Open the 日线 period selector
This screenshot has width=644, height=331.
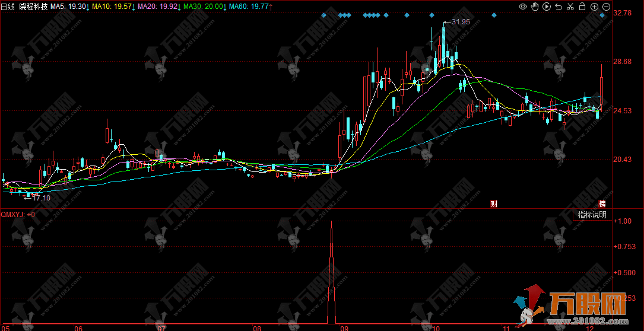pos(8,7)
